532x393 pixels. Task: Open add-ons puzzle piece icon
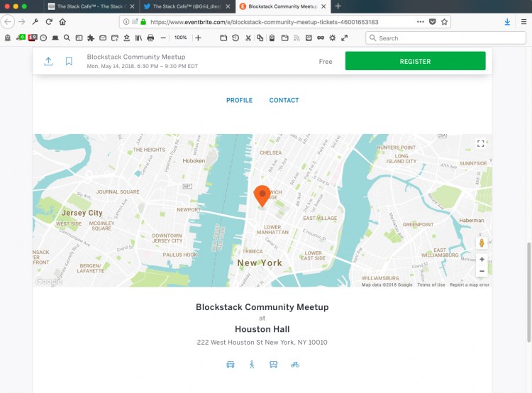coord(91,38)
